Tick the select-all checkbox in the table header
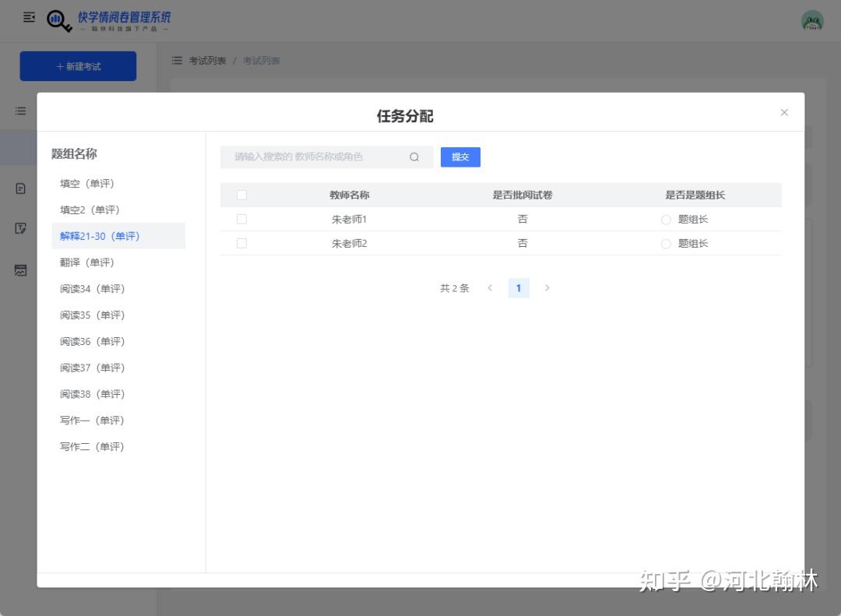 [x=242, y=195]
